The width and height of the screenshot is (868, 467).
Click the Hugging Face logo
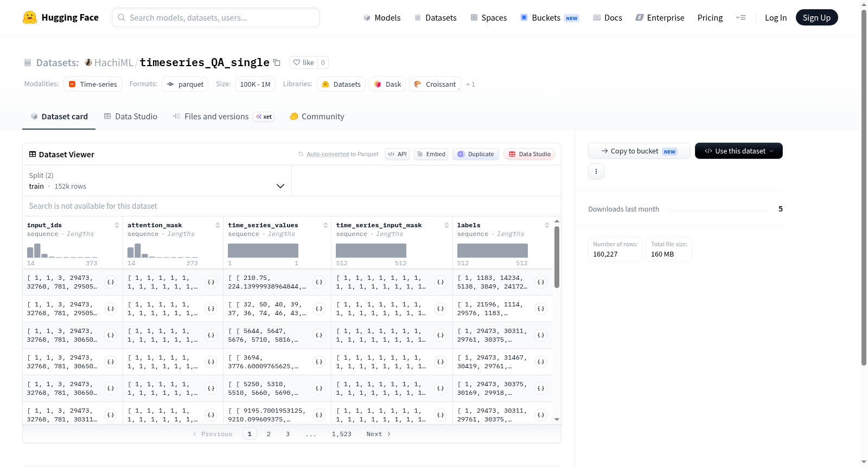coord(61,17)
